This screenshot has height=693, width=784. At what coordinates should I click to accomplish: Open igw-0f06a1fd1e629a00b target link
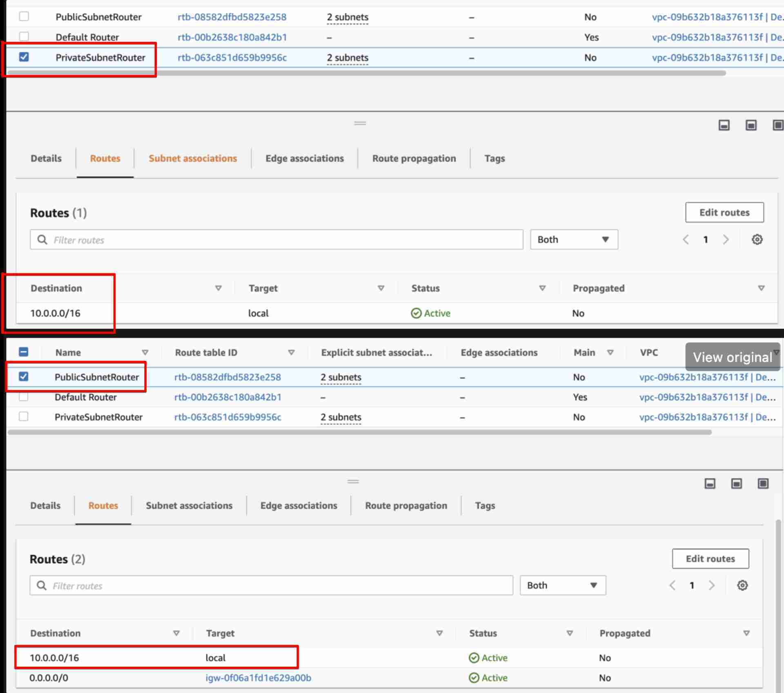point(258,678)
